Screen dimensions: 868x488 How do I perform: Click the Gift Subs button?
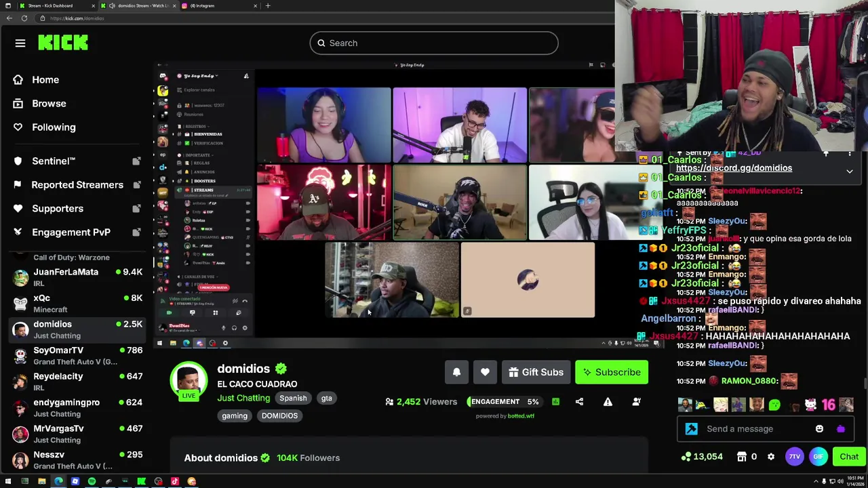pos(536,372)
